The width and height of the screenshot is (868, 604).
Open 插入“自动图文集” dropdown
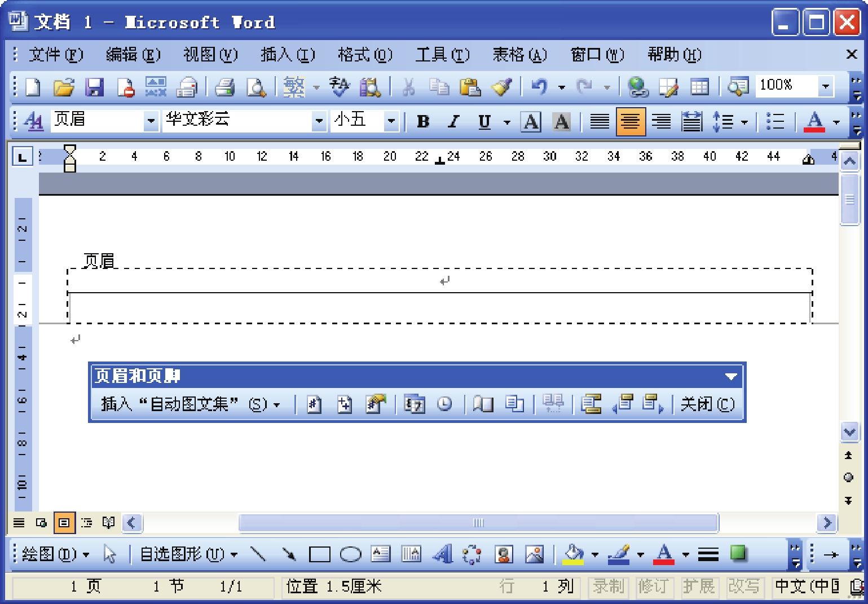click(191, 404)
